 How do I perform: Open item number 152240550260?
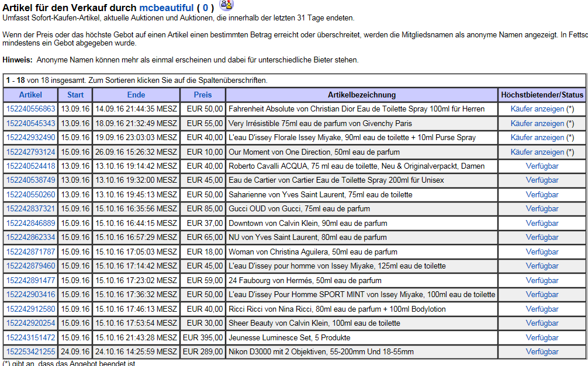tap(31, 195)
